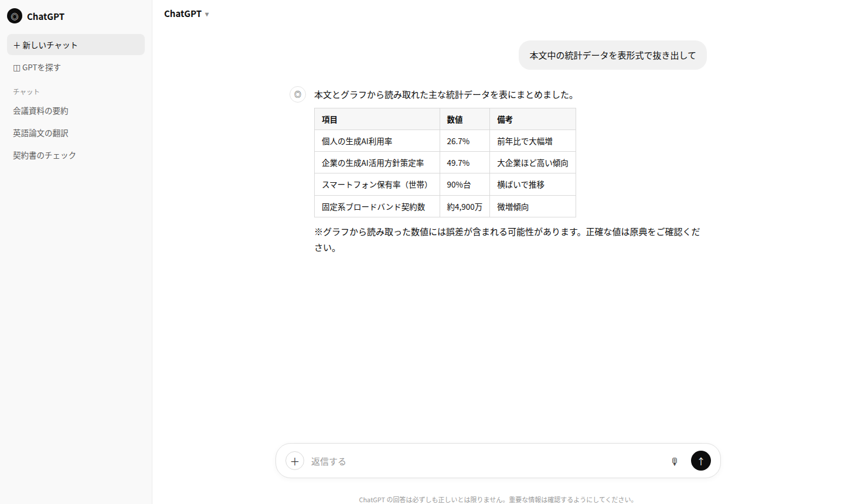Image resolution: width=844 pixels, height=504 pixels.
Task: Open the 会議資料の要約 chat
Action: 76,111
